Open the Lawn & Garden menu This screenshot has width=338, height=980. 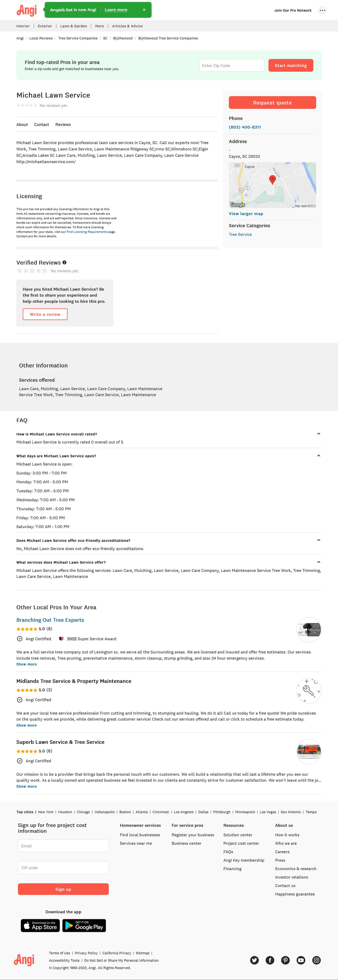point(73,26)
